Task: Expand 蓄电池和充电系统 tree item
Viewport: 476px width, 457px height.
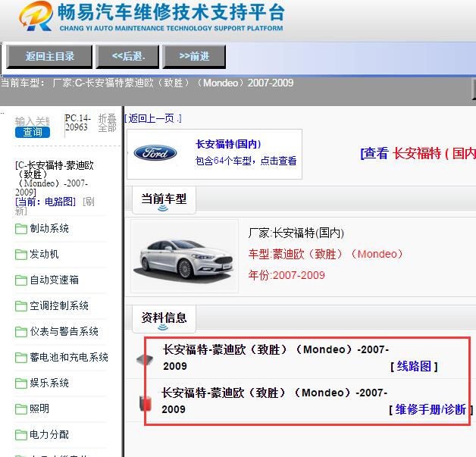Action: point(69,358)
